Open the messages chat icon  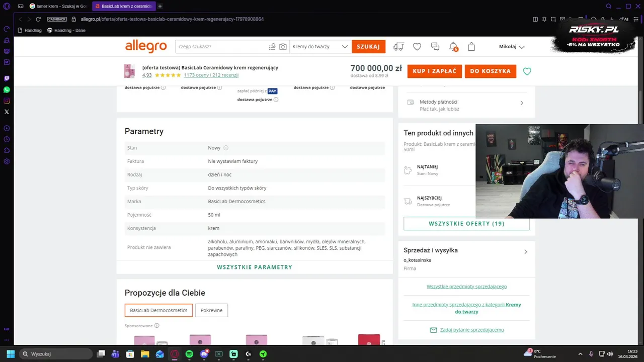click(435, 47)
